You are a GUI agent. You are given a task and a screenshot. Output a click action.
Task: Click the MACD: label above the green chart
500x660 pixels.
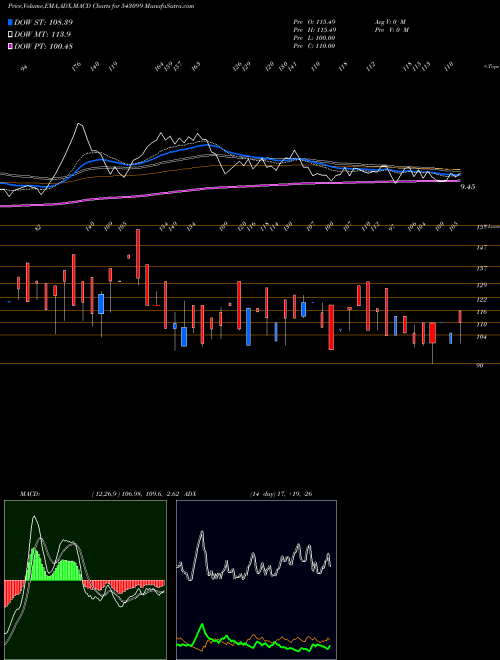[x=30, y=493]
